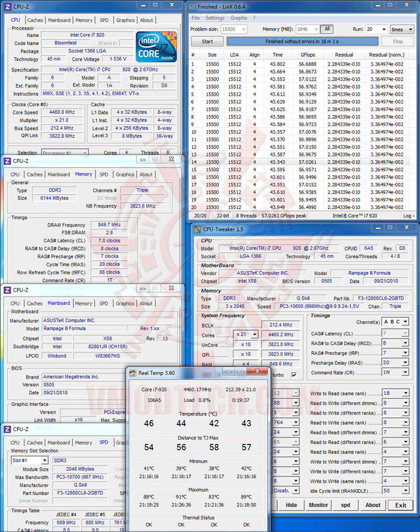Click the LinX title bar app icon
420x532 pixels.
coord(192,6)
